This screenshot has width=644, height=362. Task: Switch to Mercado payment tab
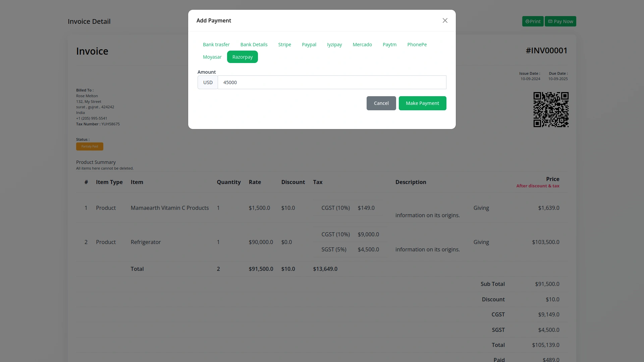coord(362,45)
